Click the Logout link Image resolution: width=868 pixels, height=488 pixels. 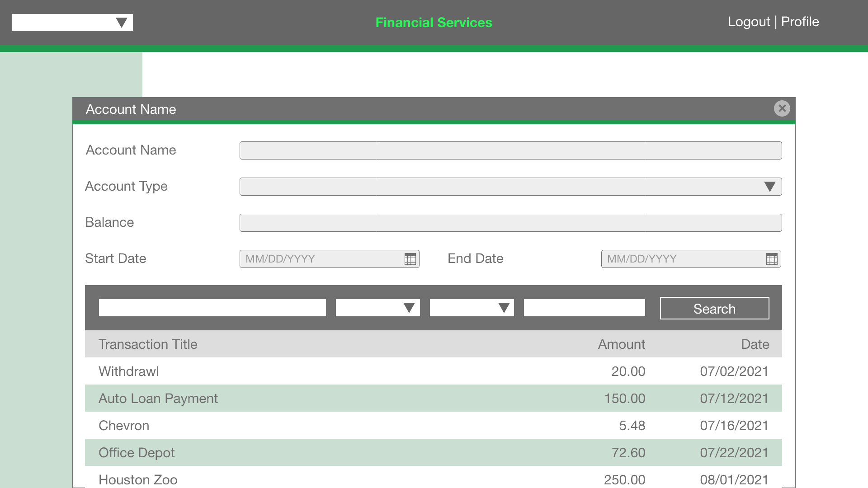[x=749, y=22]
